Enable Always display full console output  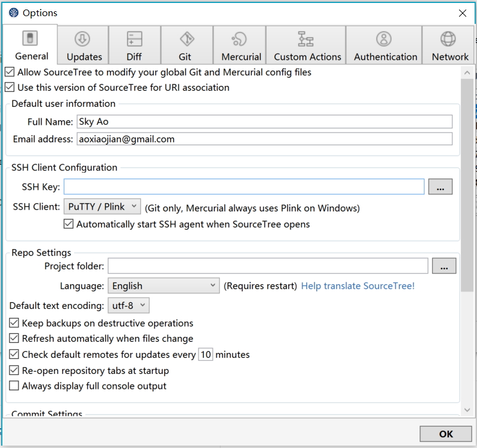tap(14, 386)
